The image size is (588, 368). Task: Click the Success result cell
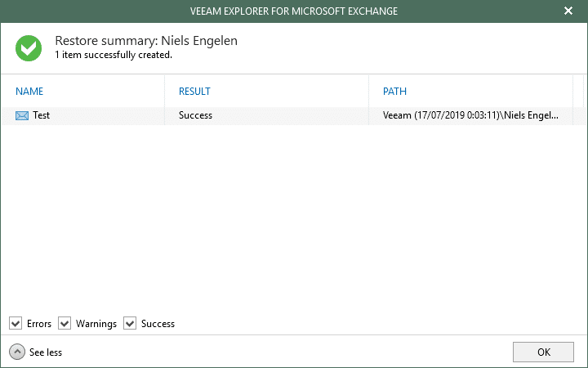click(x=195, y=115)
